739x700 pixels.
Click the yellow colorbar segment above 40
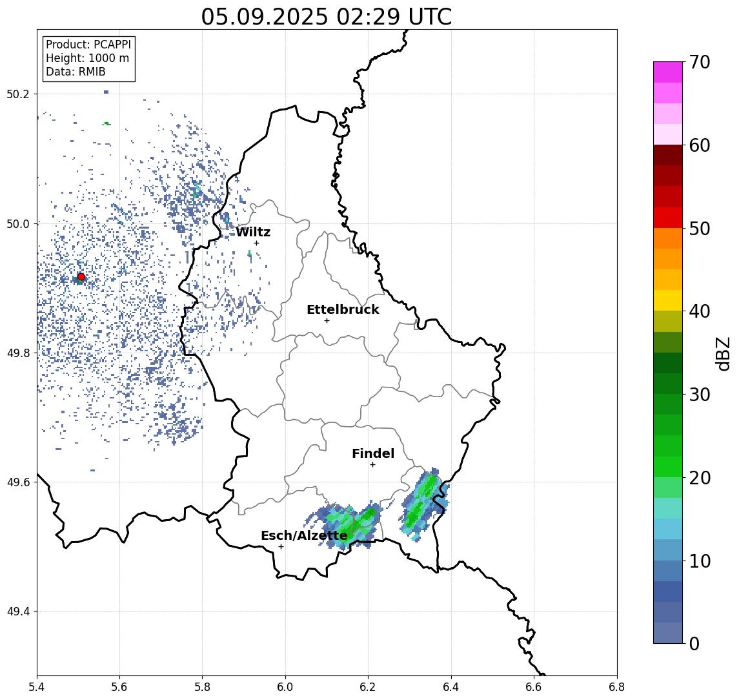tap(668, 300)
